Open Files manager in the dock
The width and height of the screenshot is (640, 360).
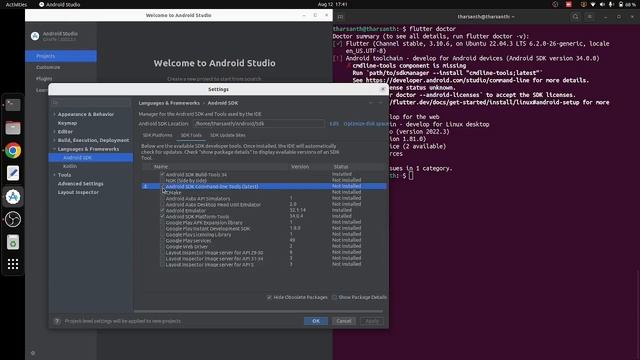pos(13,128)
